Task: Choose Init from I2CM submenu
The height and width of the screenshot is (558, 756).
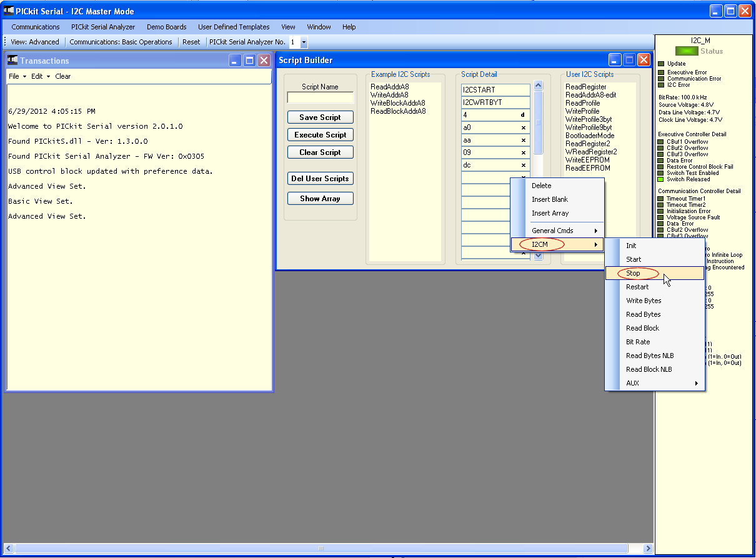Action: [x=655, y=246]
